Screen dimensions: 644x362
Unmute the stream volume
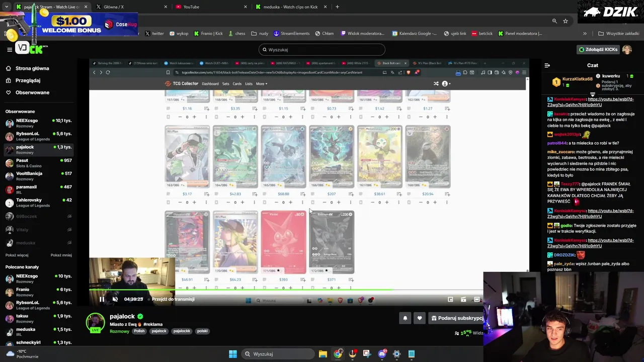tap(115, 299)
